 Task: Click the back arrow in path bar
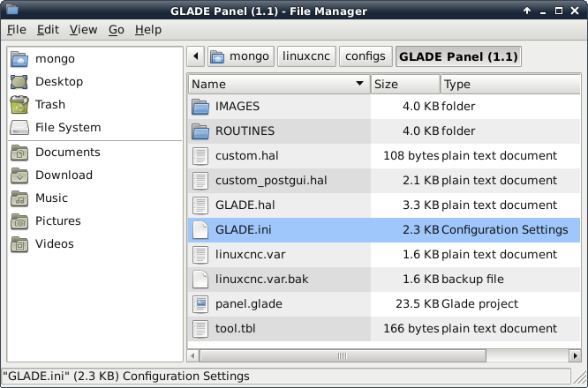[x=196, y=56]
